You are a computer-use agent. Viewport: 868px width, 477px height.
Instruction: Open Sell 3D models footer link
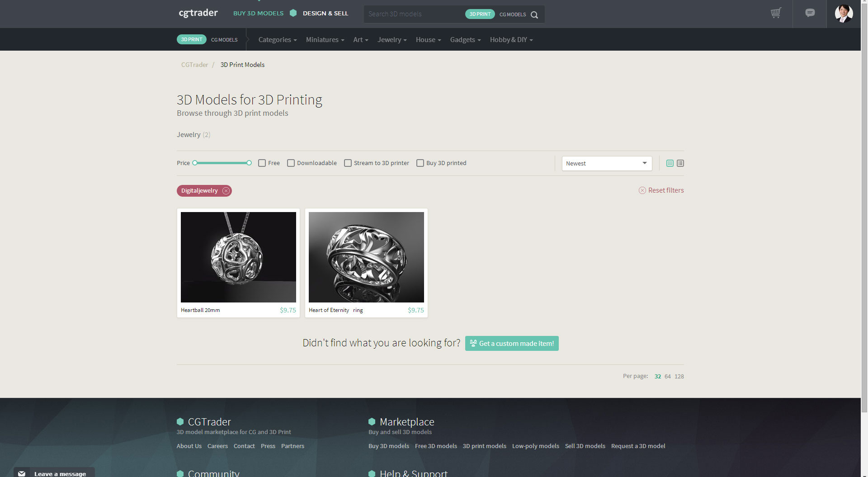pyautogui.click(x=585, y=446)
